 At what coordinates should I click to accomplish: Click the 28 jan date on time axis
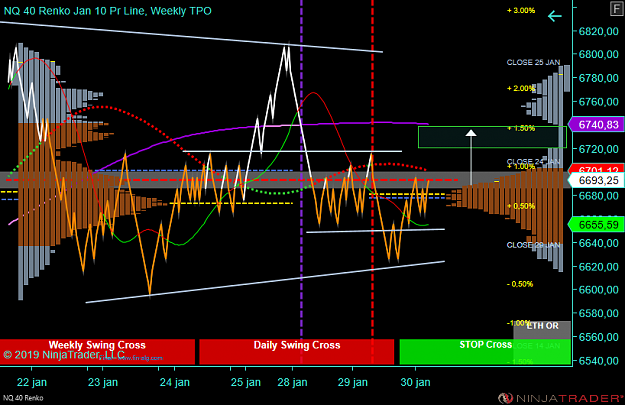(x=292, y=382)
